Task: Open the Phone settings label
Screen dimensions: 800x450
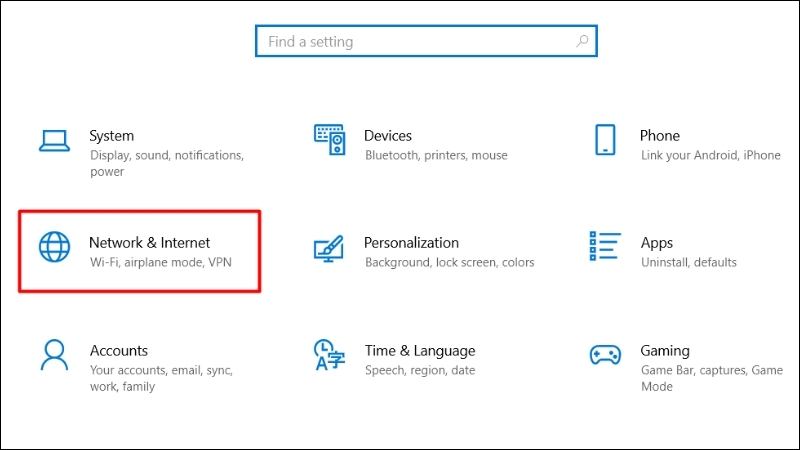Action: click(660, 136)
